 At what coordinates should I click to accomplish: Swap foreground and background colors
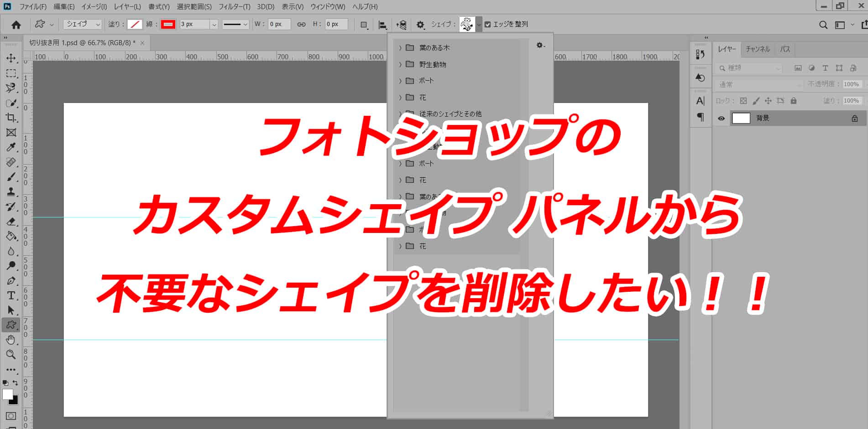[16, 382]
